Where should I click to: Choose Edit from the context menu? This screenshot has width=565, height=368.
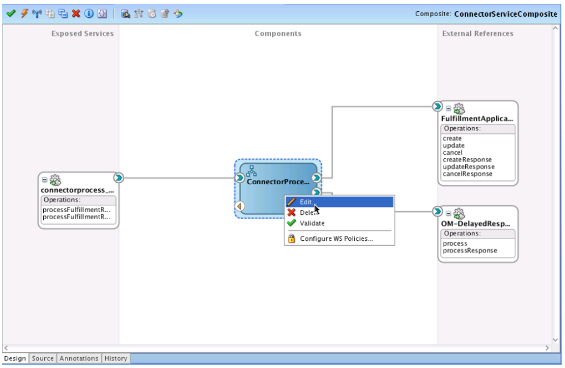339,202
